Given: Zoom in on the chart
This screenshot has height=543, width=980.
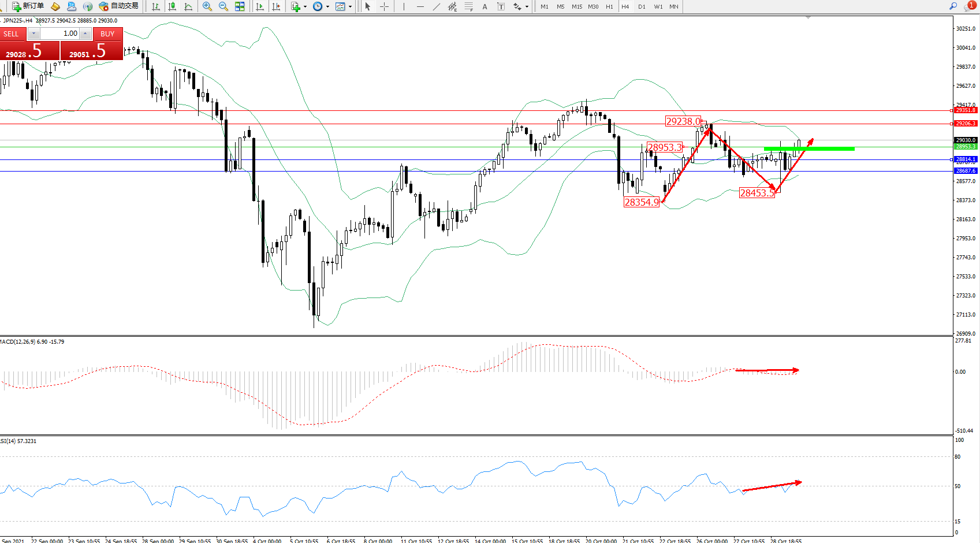Looking at the screenshot, I should pyautogui.click(x=207, y=6).
